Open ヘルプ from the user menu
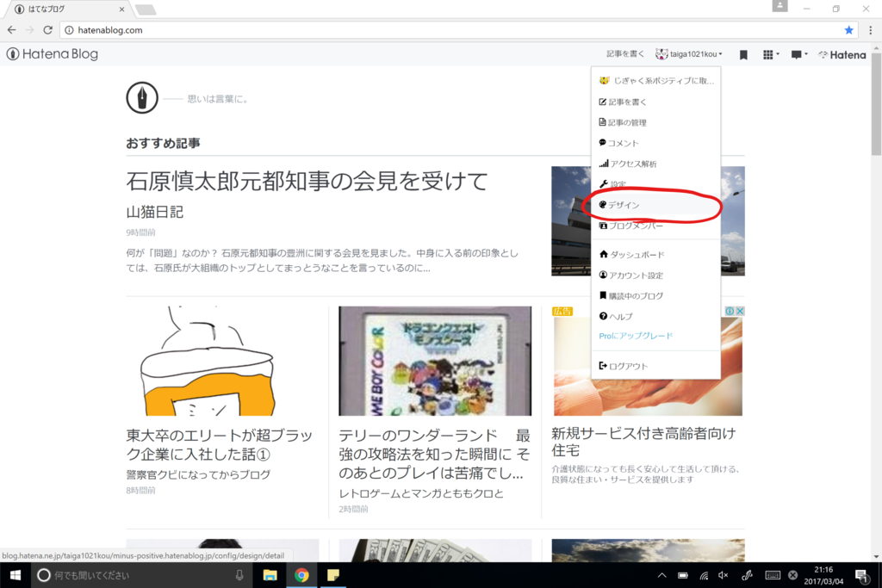The image size is (882, 588). (613, 316)
